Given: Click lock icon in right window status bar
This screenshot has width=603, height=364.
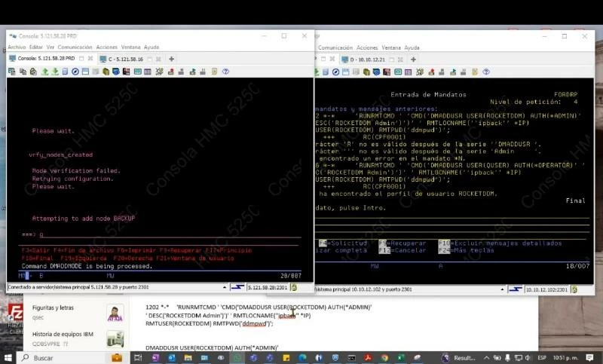Looking at the screenshot, I should pyautogui.click(x=574, y=289).
